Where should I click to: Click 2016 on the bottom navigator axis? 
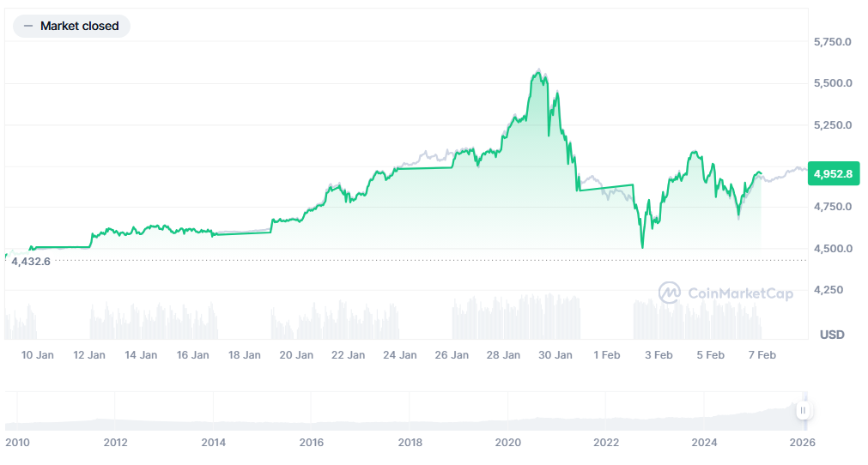(312, 443)
